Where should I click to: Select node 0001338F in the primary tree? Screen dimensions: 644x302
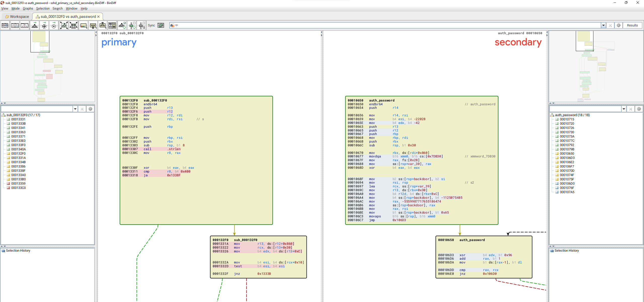[x=18, y=171]
